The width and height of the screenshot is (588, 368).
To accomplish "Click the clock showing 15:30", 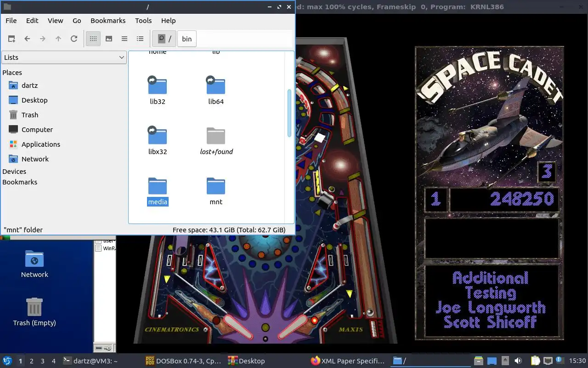I will [x=577, y=361].
